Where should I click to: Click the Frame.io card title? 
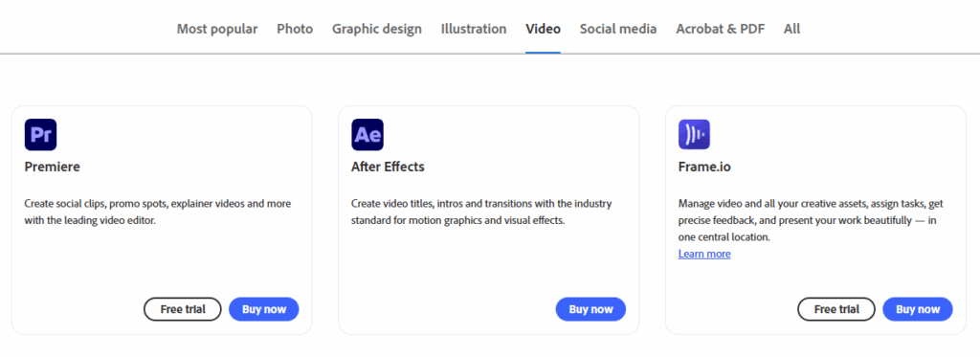point(704,167)
